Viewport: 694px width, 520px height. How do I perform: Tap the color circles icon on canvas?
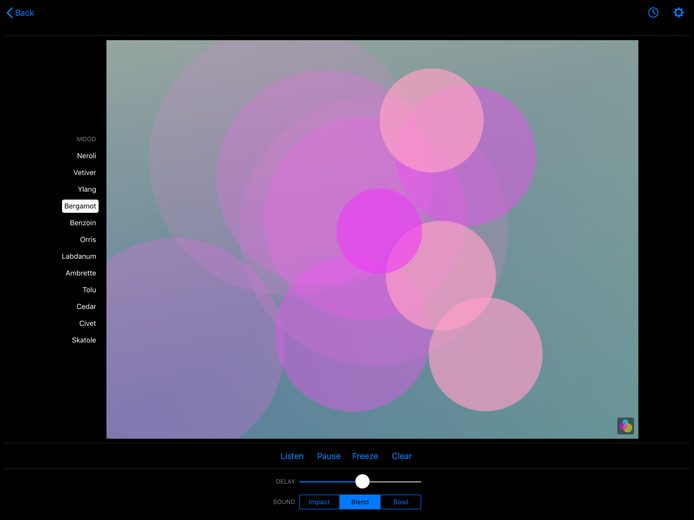(625, 426)
